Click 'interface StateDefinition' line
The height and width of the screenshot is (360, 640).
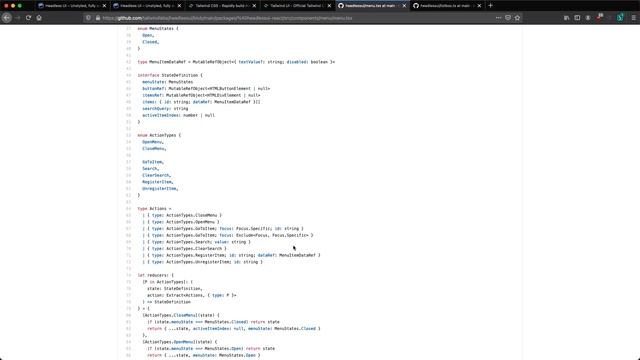tap(170, 75)
